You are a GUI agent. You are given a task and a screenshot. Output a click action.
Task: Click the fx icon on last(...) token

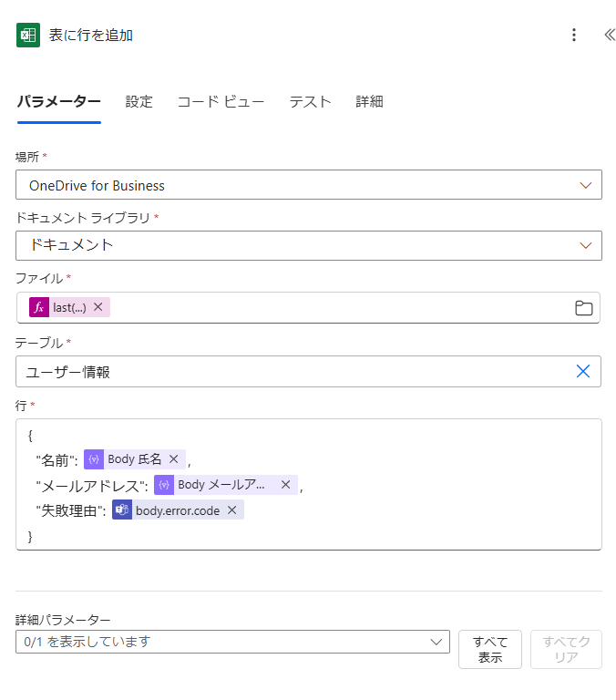coord(39,307)
